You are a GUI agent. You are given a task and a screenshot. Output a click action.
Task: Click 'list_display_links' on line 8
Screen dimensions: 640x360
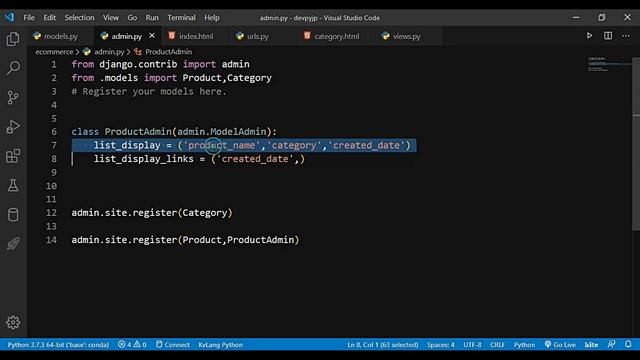click(x=144, y=159)
